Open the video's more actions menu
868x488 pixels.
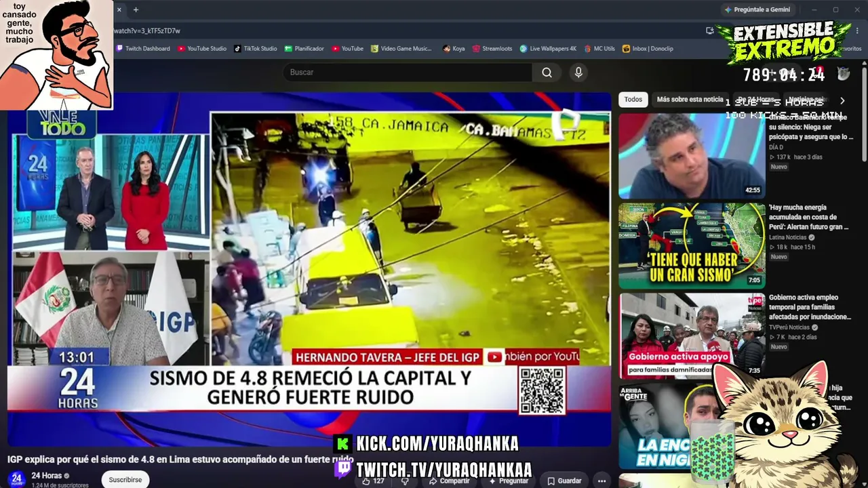tap(601, 481)
